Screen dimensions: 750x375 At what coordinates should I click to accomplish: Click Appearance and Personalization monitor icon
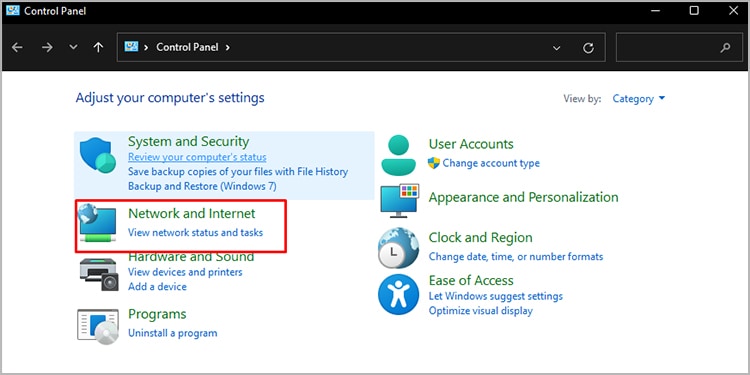pyautogui.click(x=399, y=200)
